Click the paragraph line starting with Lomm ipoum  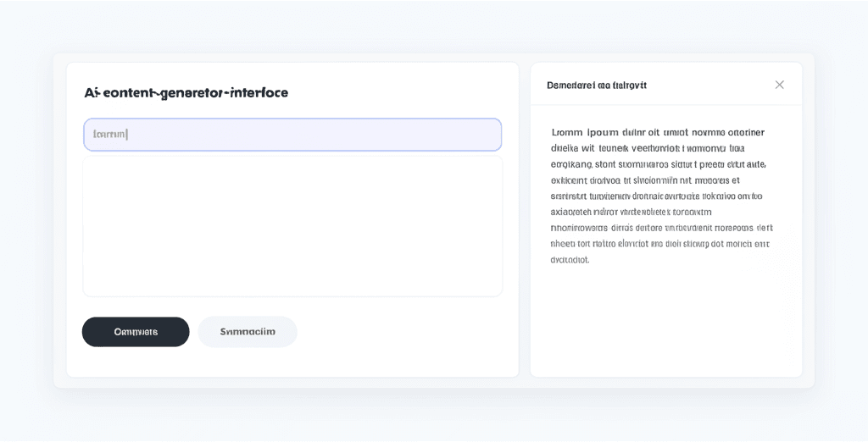(657, 132)
